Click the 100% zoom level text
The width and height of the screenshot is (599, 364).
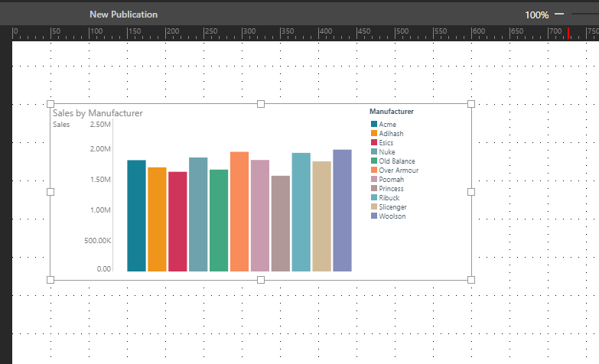536,15
